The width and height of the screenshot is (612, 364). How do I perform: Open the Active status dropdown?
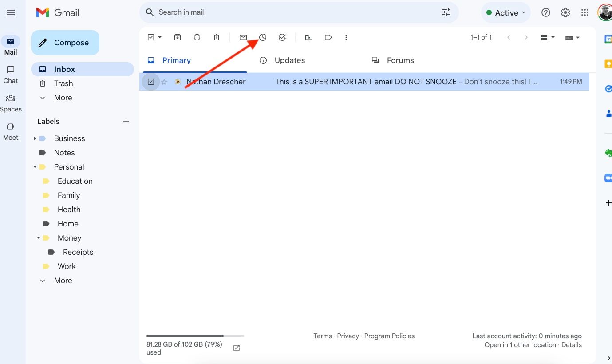pyautogui.click(x=506, y=12)
